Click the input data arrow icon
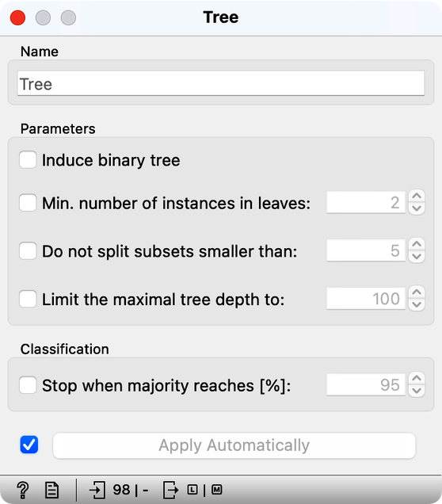 tap(97, 490)
